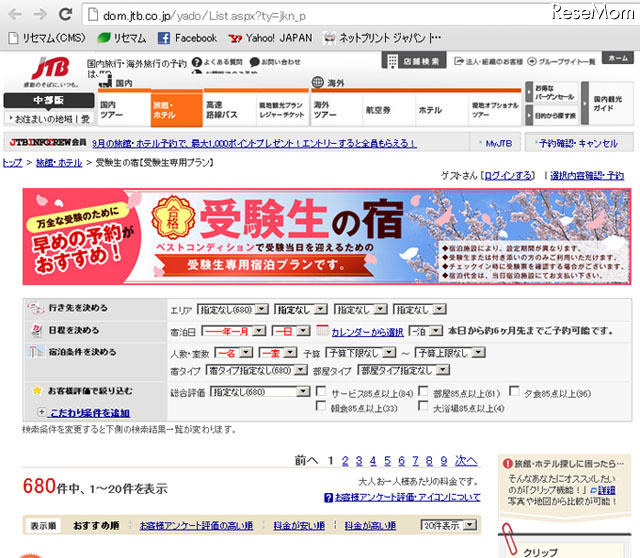The height and width of the screenshot is (558, 640).
Task: Open the 年月 date dropdown
Action: point(233,331)
